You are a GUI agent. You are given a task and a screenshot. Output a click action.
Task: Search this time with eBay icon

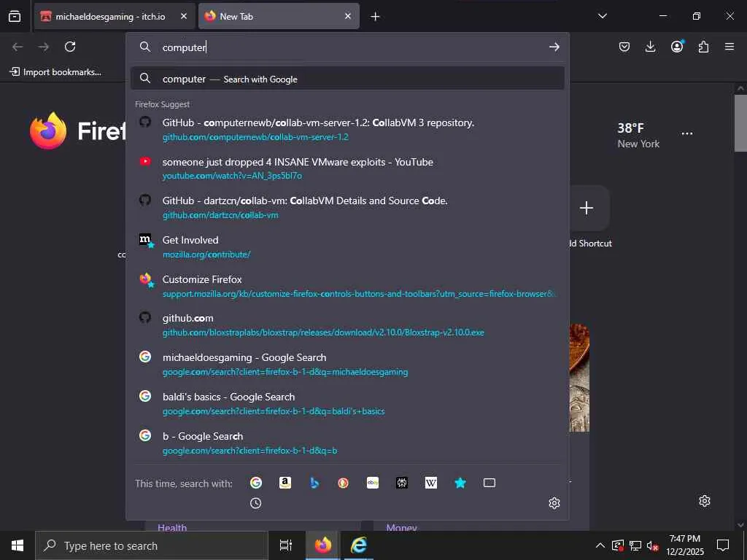pos(373,483)
